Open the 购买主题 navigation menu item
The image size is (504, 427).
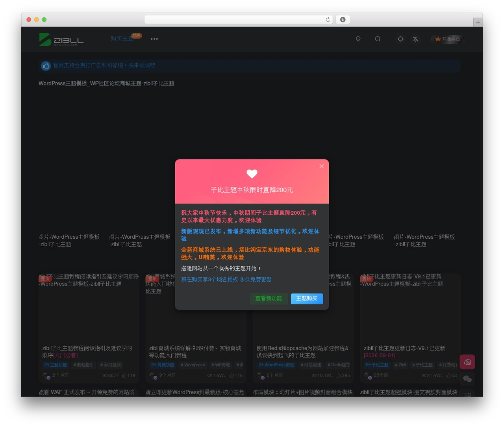[122, 39]
